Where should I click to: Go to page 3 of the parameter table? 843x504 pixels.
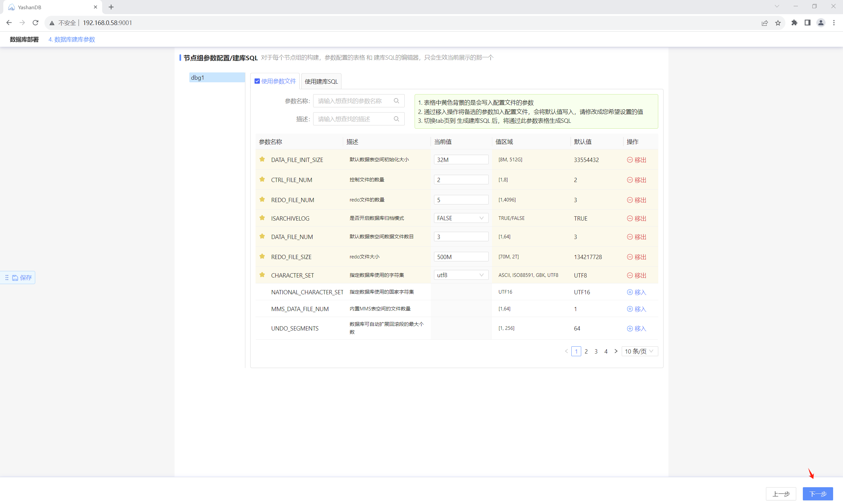596,351
